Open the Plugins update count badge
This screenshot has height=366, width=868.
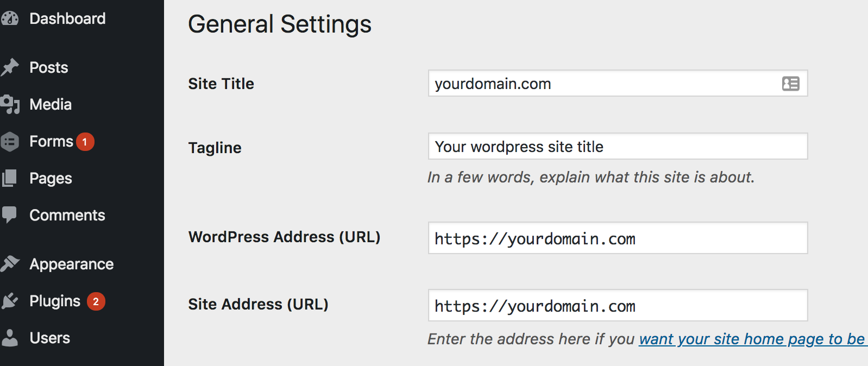click(96, 301)
